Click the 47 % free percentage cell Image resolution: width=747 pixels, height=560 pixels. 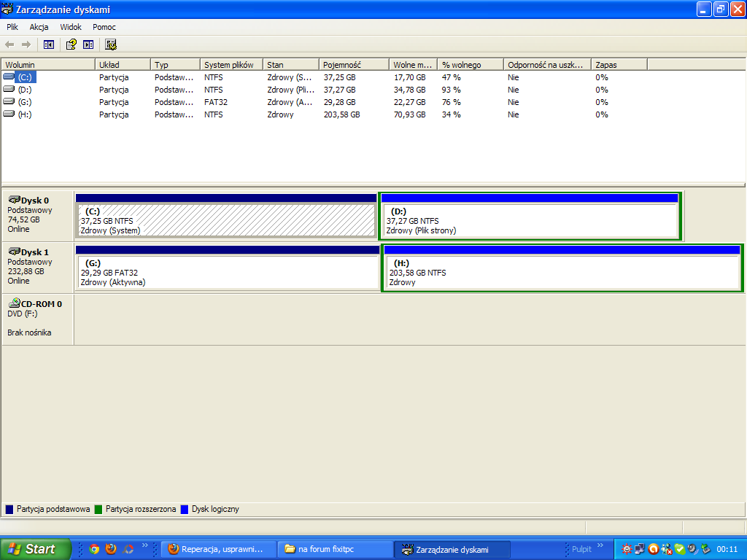pos(451,77)
